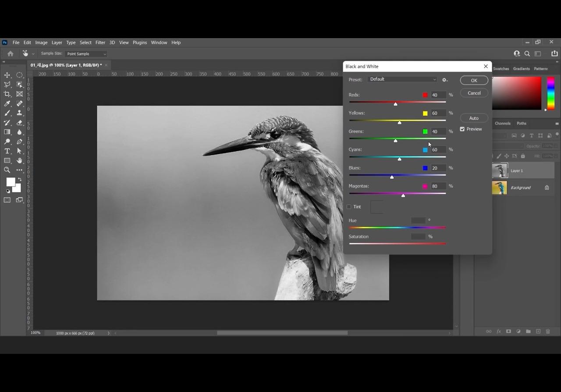Screen dimensions: 561x392
Task: Open the Filter menu
Action: pyautogui.click(x=100, y=43)
